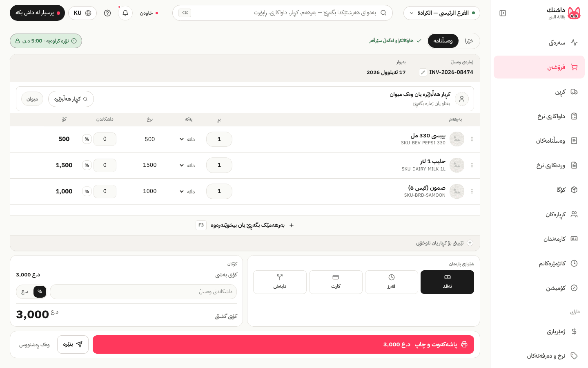Open the help question mark icon
588x368 pixels.
(x=107, y=13)
